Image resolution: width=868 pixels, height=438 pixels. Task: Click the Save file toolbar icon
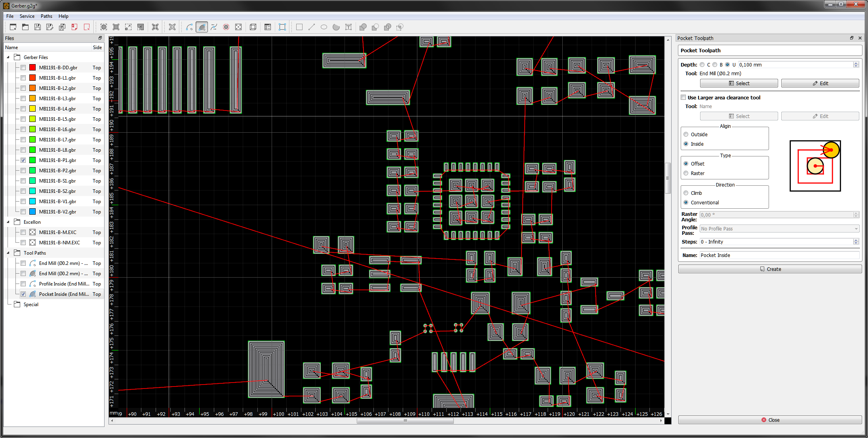(38, 27)
